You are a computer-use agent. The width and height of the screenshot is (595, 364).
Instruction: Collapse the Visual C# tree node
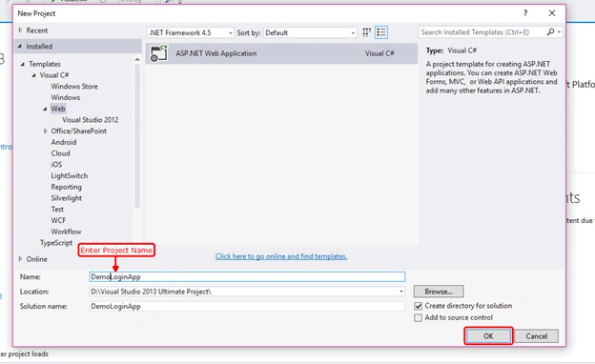click(x=33, y=75)
